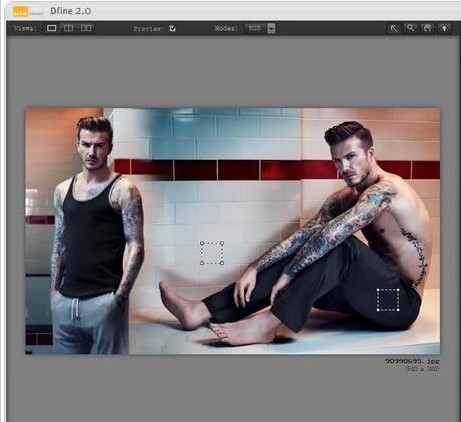This screenshot has width=461, height=422.
Task: Switch to single image view
Action: tap(52, 28)
